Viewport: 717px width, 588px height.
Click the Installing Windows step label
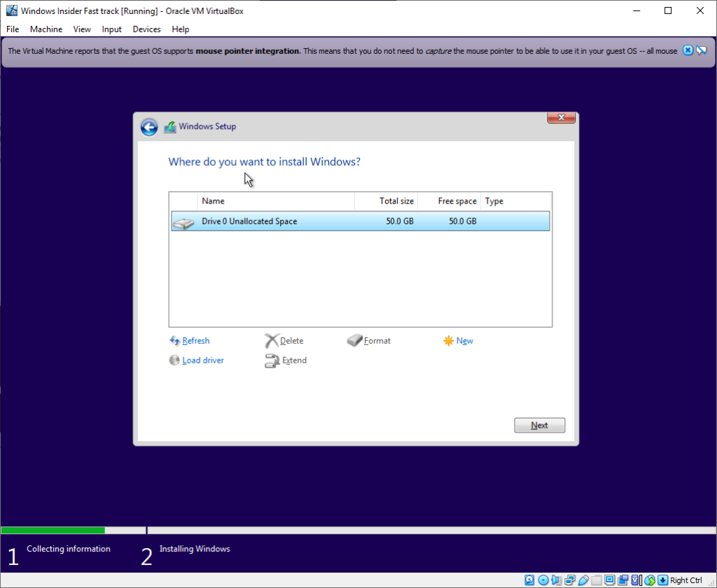coord(195,549)
